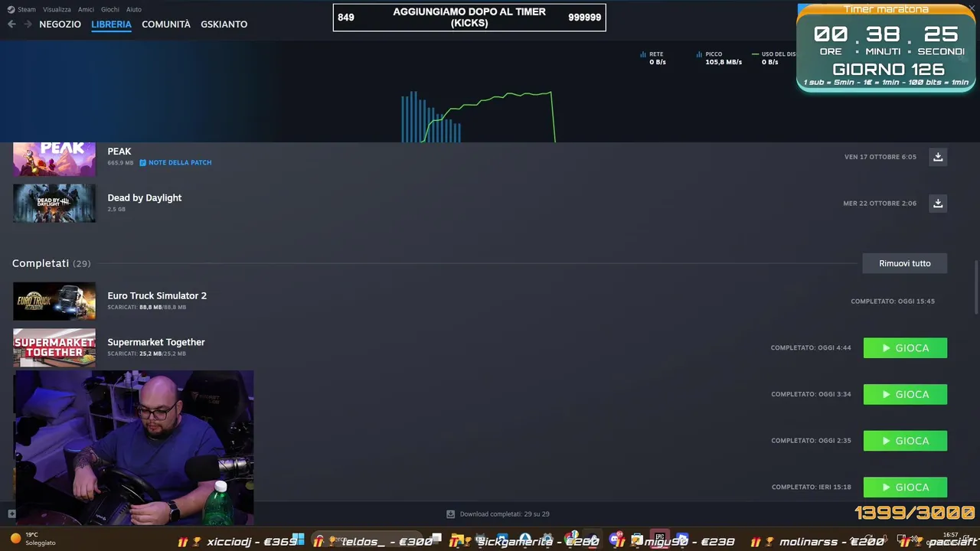The image size is (980, 551).
Task: Click the download throughput graph
Action: pos(478,116)
